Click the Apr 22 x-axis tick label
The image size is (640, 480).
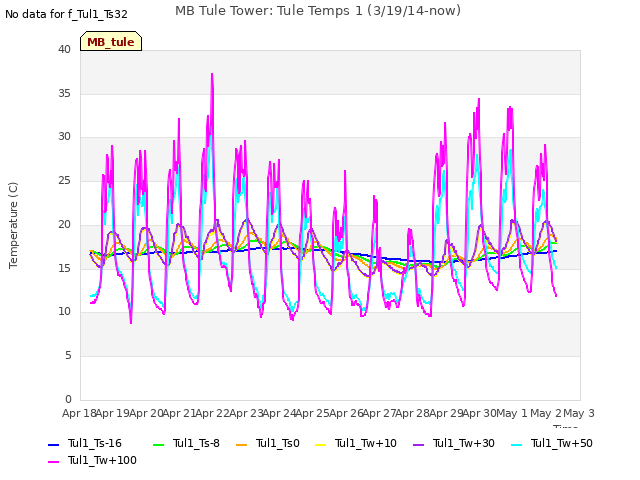point(213,413)
